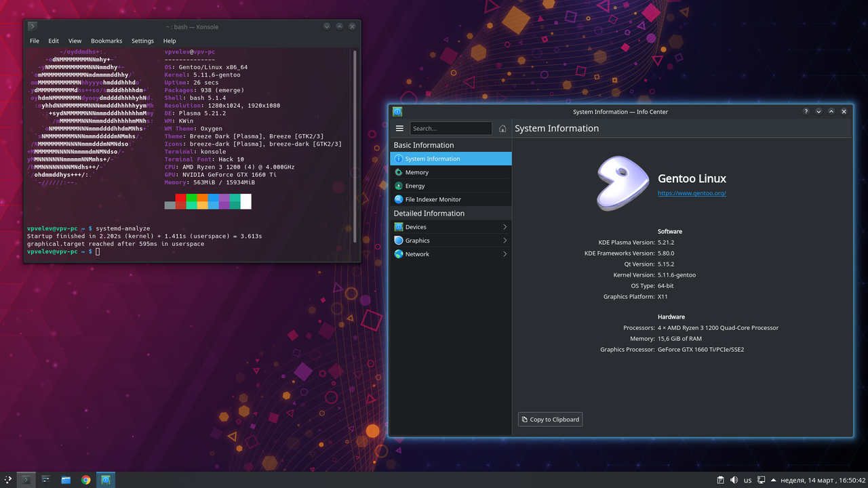Open the clipboard tray applet
Viewport: 868px width, 488px height.
point(721,480)
